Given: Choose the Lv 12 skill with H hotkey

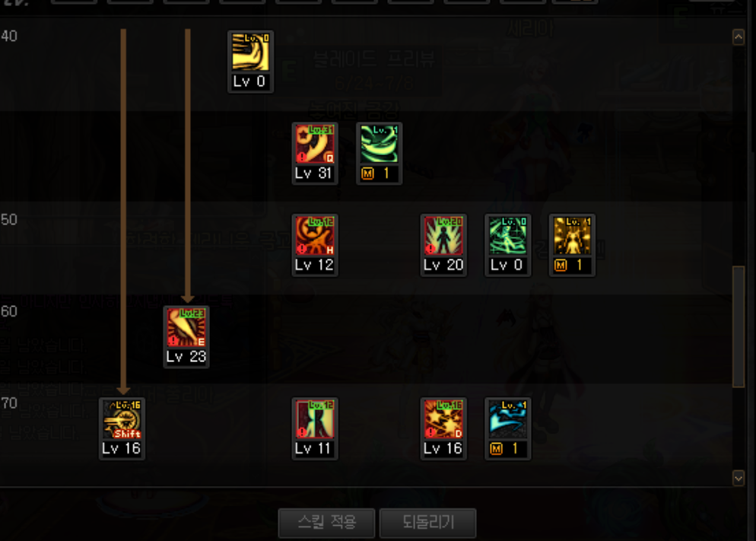Looking at the screenshot, I should (x=315, y=235).
